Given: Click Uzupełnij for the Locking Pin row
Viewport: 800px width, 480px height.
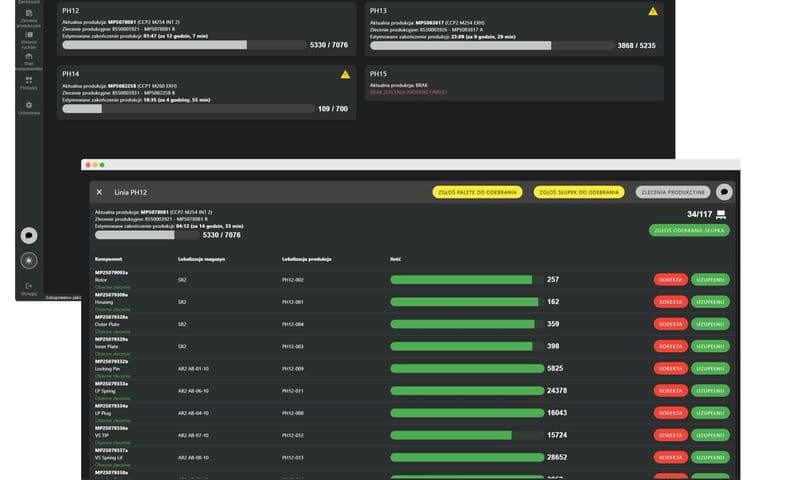Looking at the screenshot, I should [710, 368].
